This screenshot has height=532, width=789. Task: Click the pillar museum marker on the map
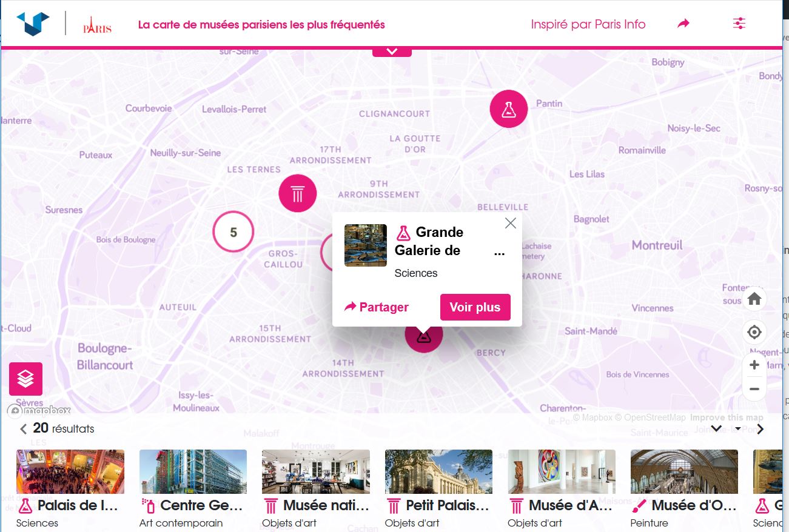point(297,193)
